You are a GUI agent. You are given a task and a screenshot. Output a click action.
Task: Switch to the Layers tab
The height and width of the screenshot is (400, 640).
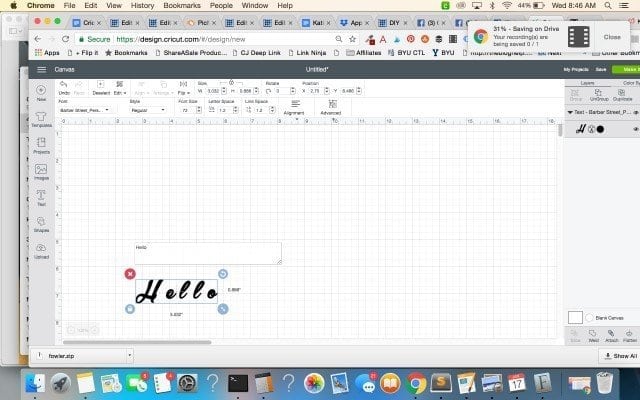click(x=587, y=83)
